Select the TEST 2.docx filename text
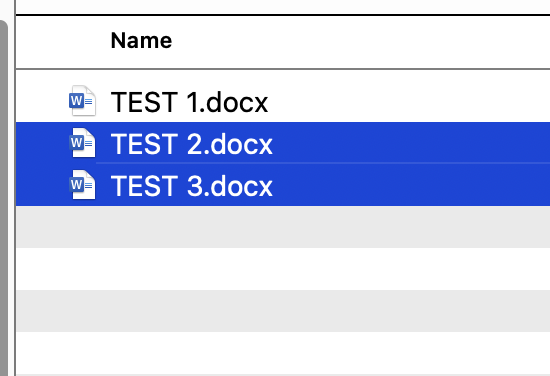Screen dimensions: 550x376 192,144
